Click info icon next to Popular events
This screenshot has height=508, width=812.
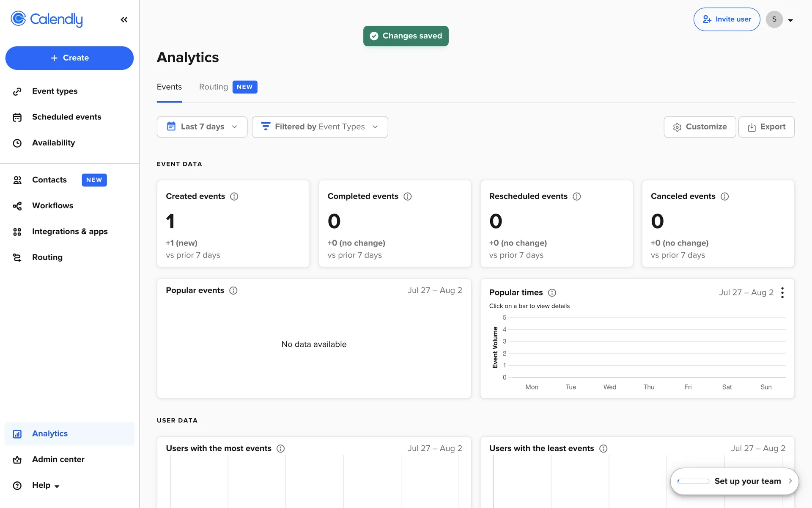point(233,290)
